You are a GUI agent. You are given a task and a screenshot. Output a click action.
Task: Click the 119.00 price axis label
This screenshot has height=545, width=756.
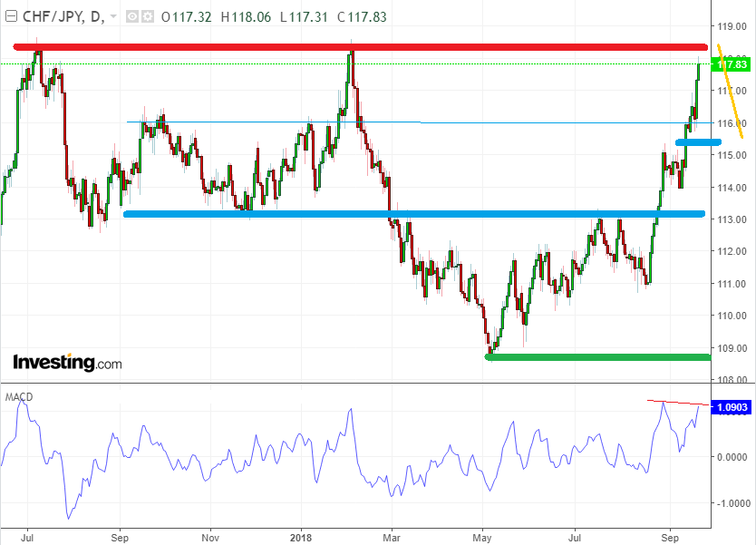732,26
